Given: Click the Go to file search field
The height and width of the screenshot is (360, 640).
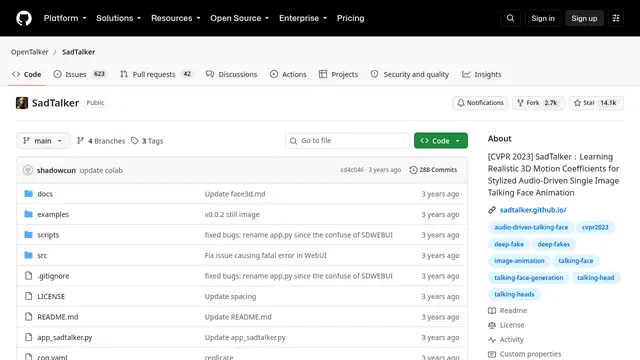Looking at the screenshot, I should (x=347, y=141).
